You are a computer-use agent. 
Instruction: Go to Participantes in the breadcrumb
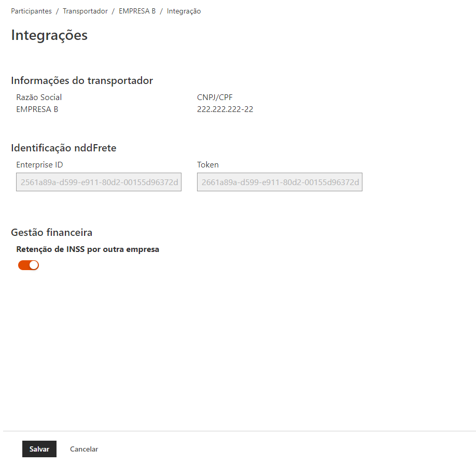tap(31, 11)
